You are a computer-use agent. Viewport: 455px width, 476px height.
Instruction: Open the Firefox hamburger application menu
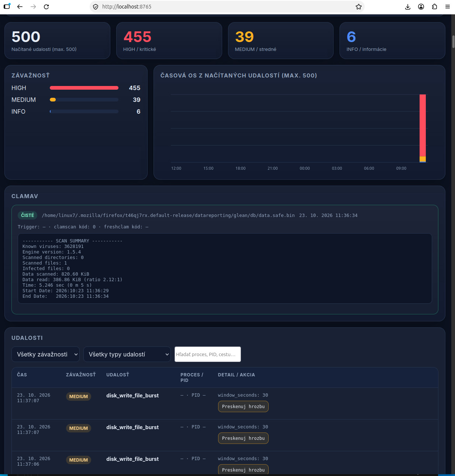coord(448,7)
